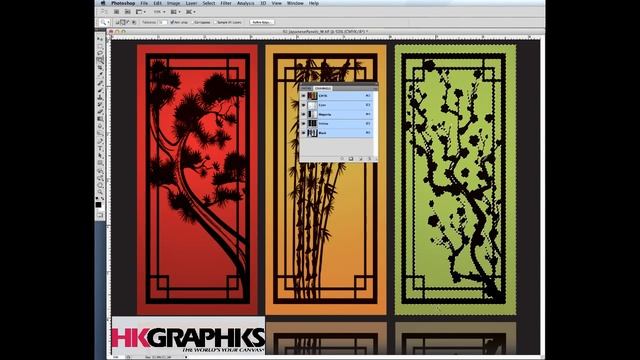The image size is (640, 360).
Task: Click the CMYK composite channel thumbnail
Action: 312,96
